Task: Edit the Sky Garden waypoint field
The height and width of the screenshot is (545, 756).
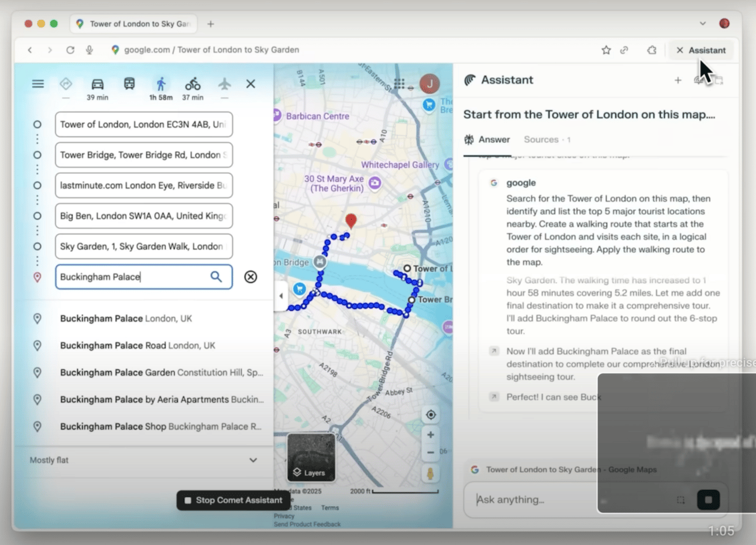Action: 144,246
